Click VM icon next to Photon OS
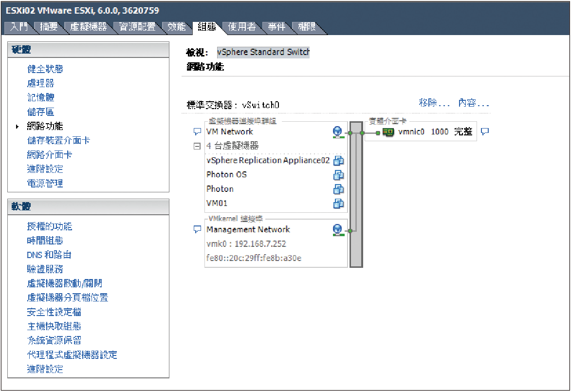 339,175
